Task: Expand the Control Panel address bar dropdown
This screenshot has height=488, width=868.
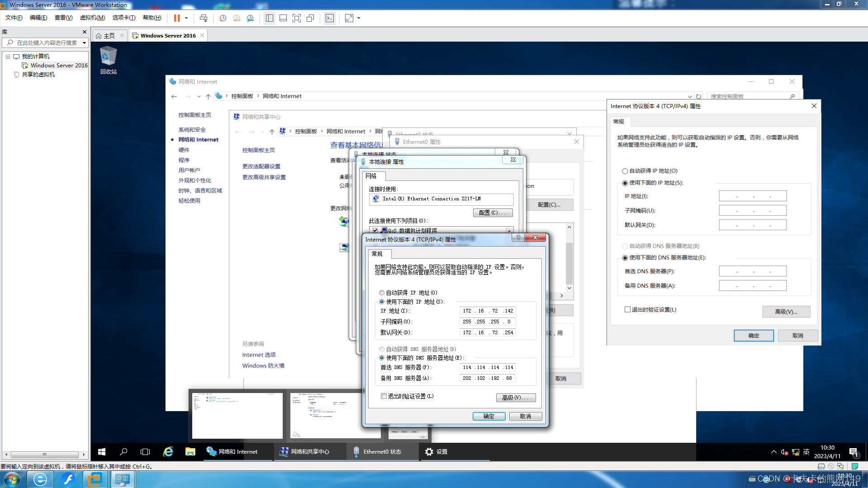Action: pyautogui.click(x=690, y=96)
